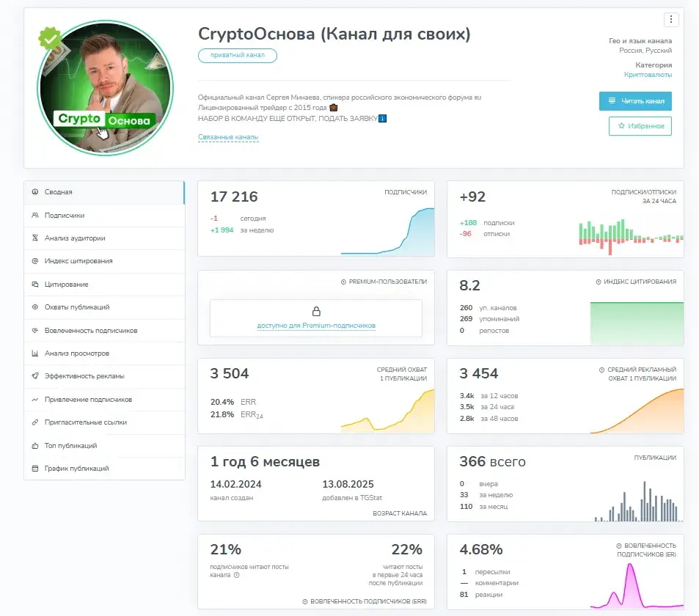Open the Связанные каналы link
The height and width of the screenshot is (616, 699).
coord(228,137)
